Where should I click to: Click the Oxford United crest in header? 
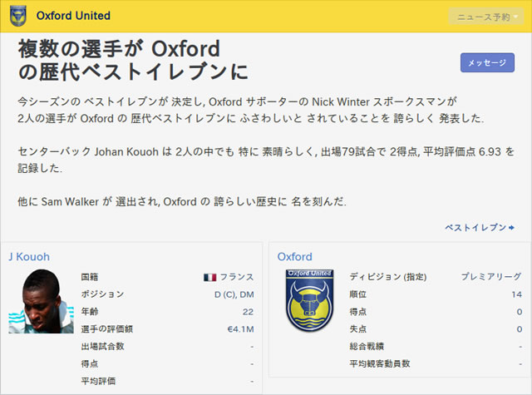[18, 16]
